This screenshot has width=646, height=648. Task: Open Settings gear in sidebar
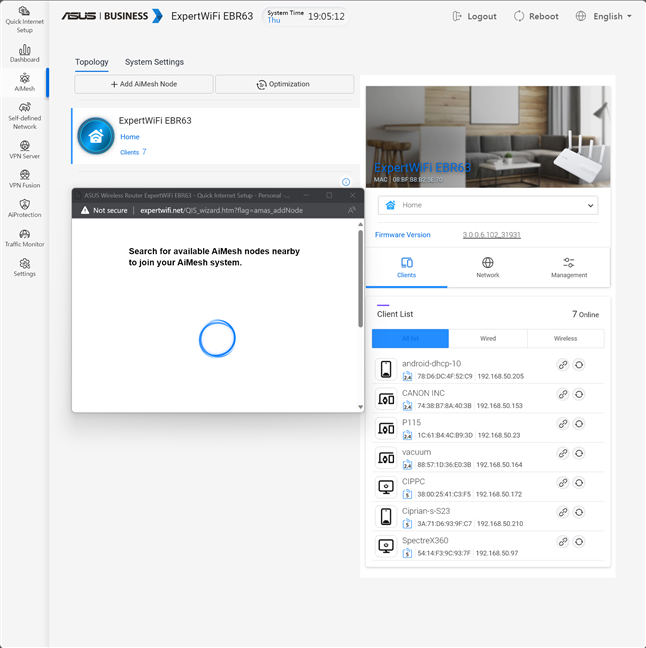point(24,267)
